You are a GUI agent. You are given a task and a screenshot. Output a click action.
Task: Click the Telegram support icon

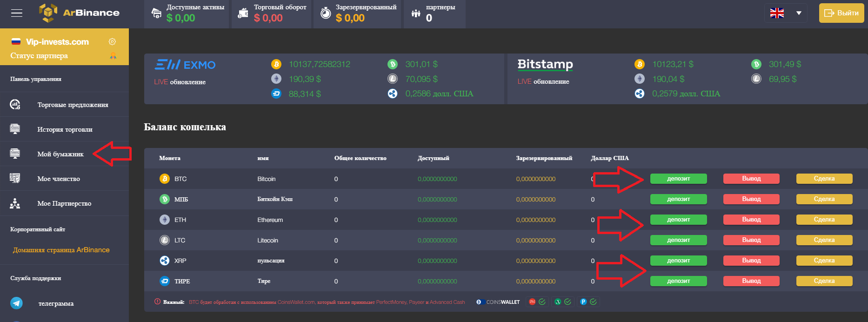point(17,303)
